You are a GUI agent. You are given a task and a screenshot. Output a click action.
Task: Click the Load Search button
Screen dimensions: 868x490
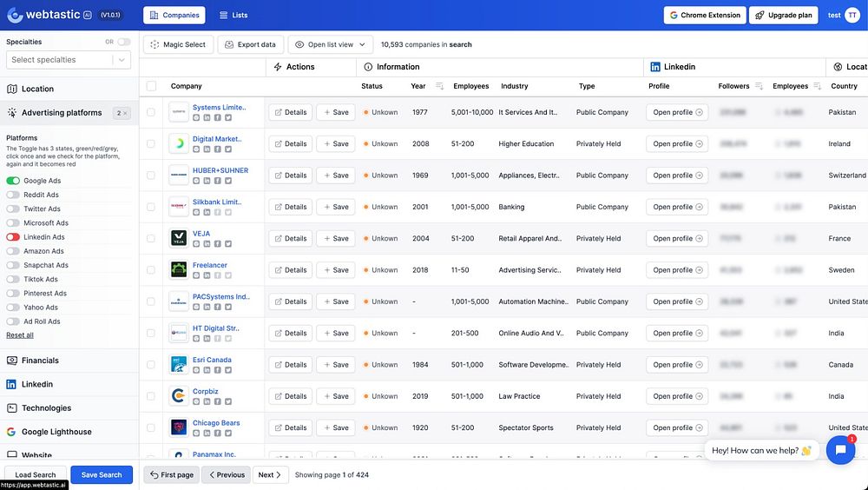(x=36, y=474)
